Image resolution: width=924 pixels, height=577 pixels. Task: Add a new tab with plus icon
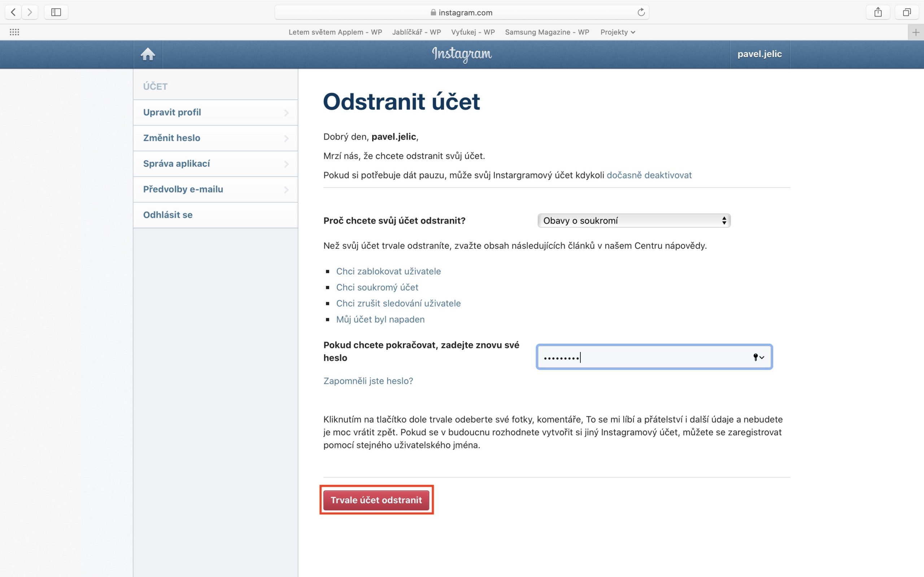pos(916,32)
